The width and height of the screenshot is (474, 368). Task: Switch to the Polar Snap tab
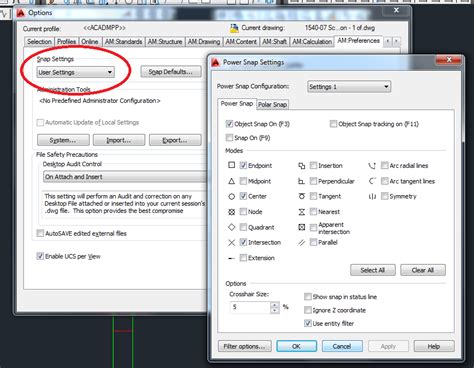pos(272,104)
